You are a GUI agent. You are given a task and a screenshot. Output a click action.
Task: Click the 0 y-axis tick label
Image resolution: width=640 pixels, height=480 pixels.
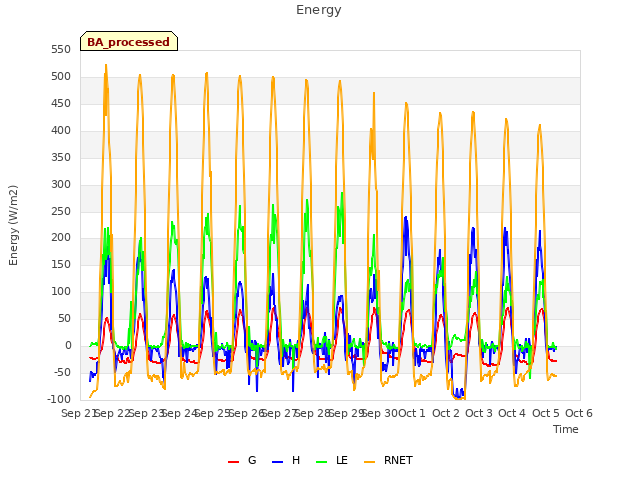[x=68, y=345]
